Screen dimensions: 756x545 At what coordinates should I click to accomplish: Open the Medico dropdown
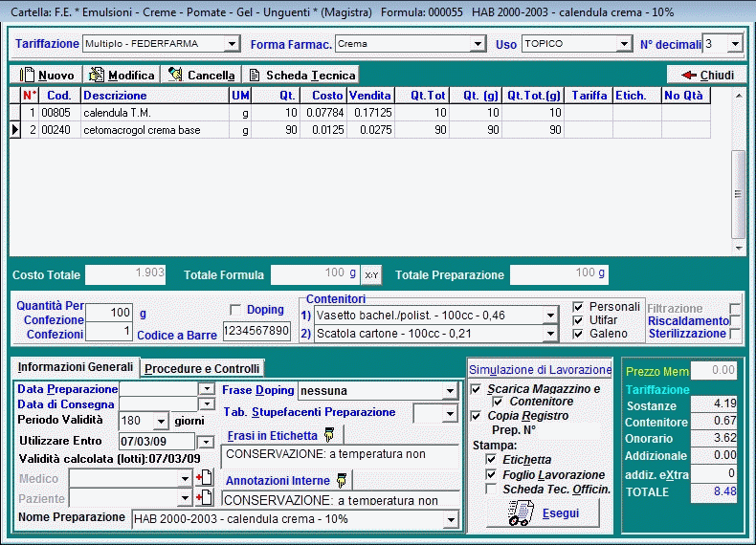tap(185, 478)
